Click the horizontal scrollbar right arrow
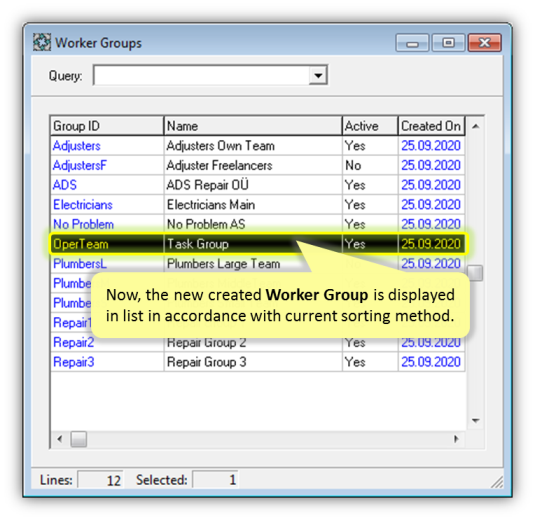The image size is (535, 520). [x=456, y=439]
